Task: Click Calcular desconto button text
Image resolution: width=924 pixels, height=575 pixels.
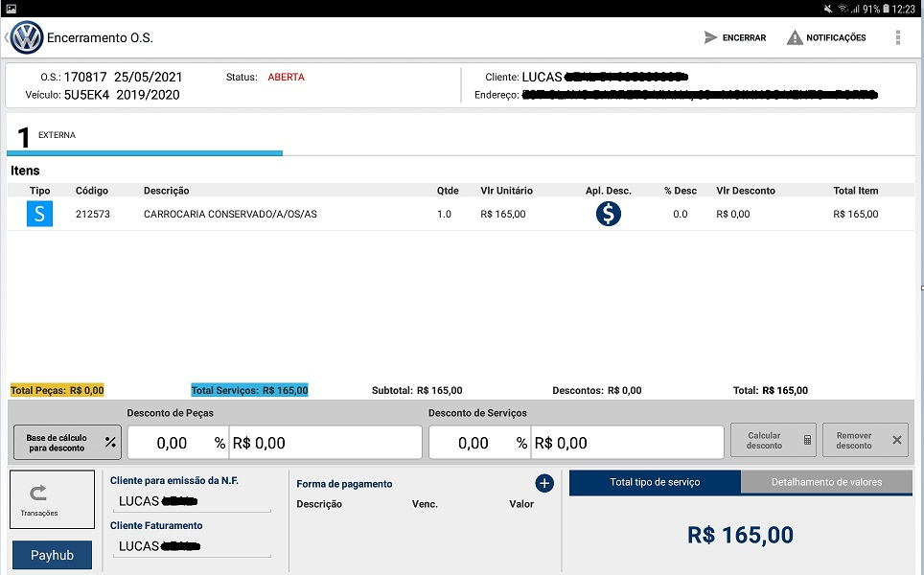Action: [x=764, y=441]
